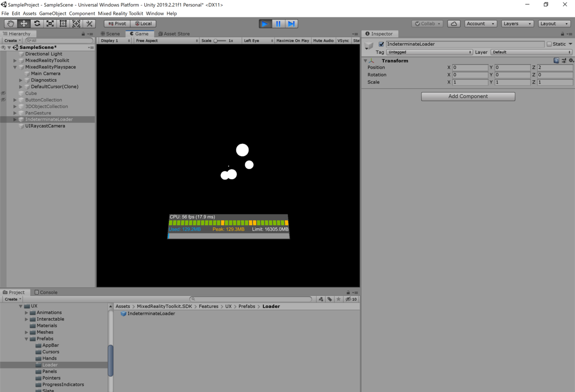The height and width of the screenshot is (392, 575).
Task: Open Transform component help icon
Action: pyautogui.click(x=556, y=61)
